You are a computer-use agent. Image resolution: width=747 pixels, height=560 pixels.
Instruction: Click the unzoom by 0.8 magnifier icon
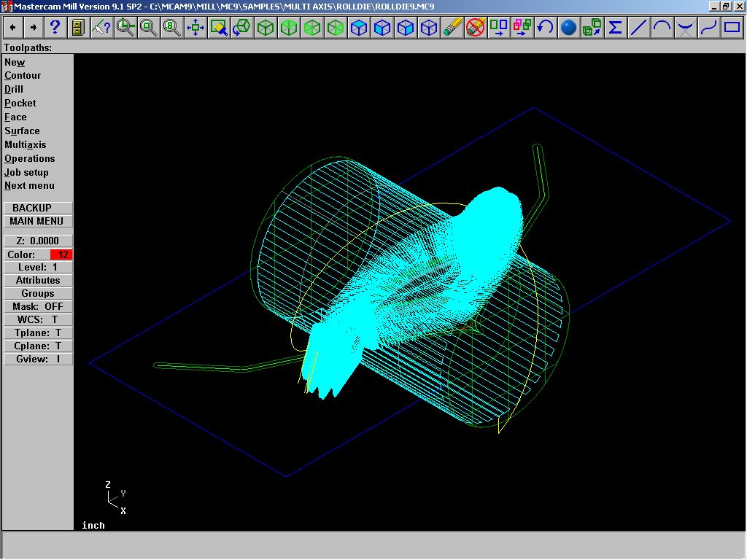coord(172,28)
